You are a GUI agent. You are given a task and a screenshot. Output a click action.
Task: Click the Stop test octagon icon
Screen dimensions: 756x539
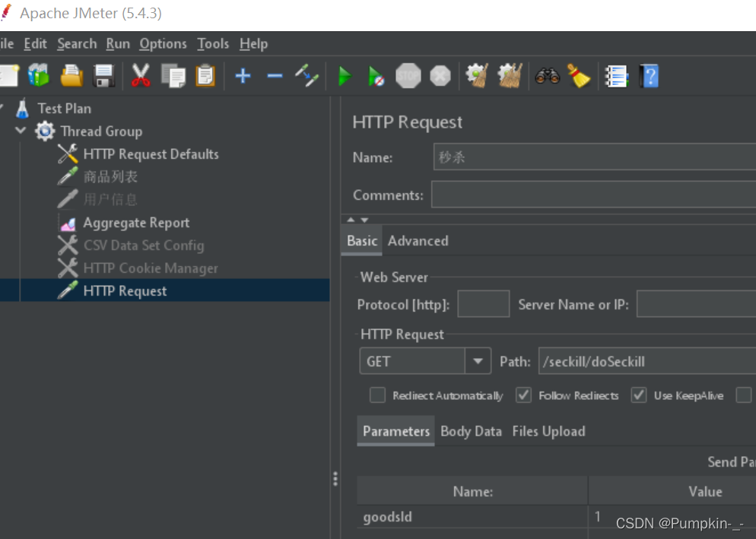pos(408,76)
